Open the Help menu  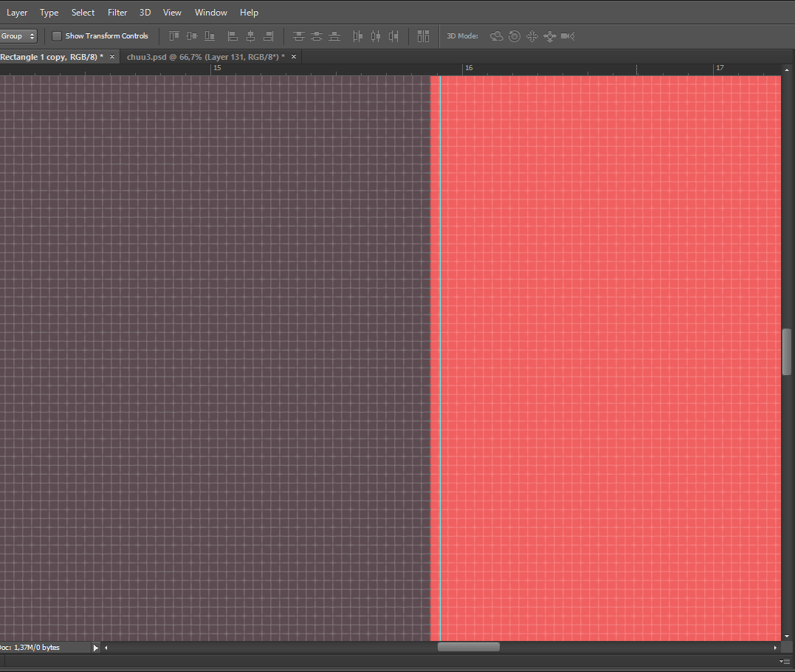(249, 12)
